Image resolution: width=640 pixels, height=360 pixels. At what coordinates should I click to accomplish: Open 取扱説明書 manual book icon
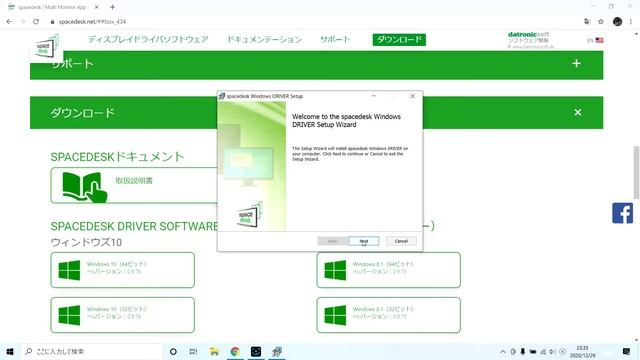point(84,187)
